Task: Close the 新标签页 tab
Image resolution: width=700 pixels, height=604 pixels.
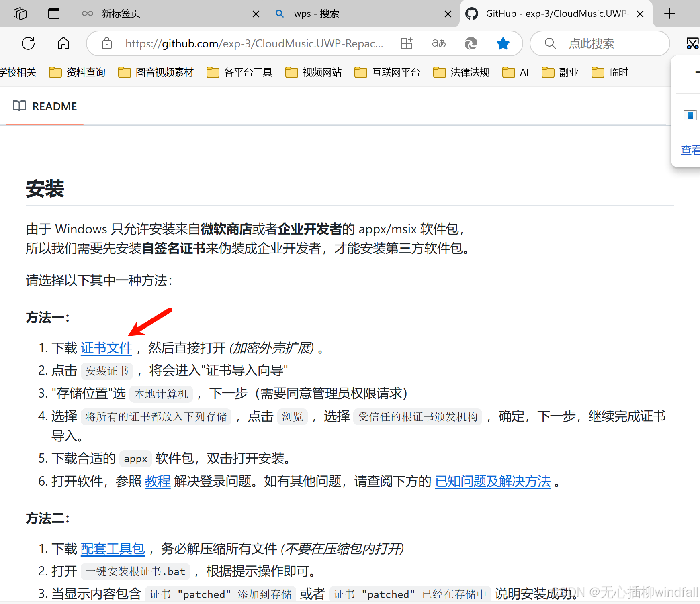Action: click(256, 14)
